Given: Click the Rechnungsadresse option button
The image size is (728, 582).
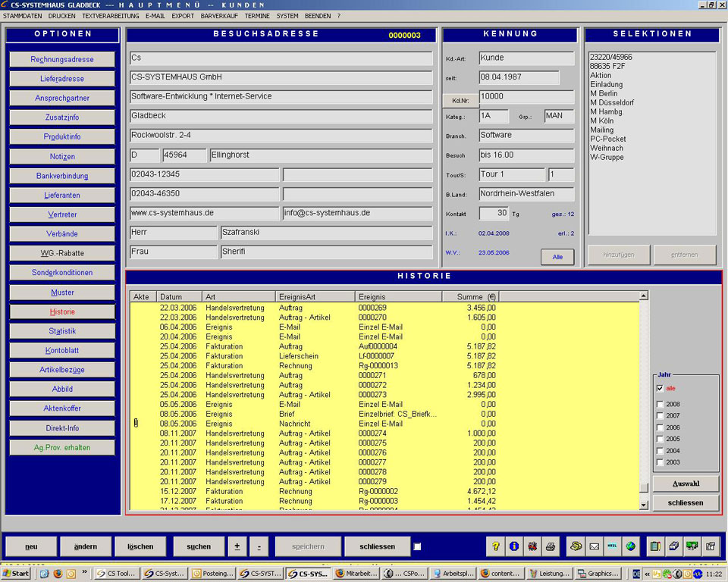Looking at the screenshot, I should click(62, 59).
